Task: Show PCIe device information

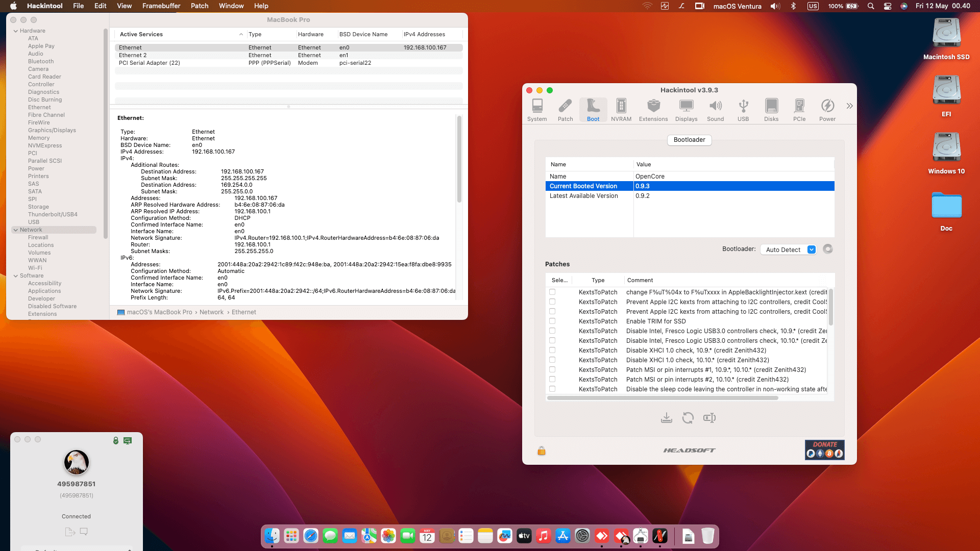Action: pos(799,108)
